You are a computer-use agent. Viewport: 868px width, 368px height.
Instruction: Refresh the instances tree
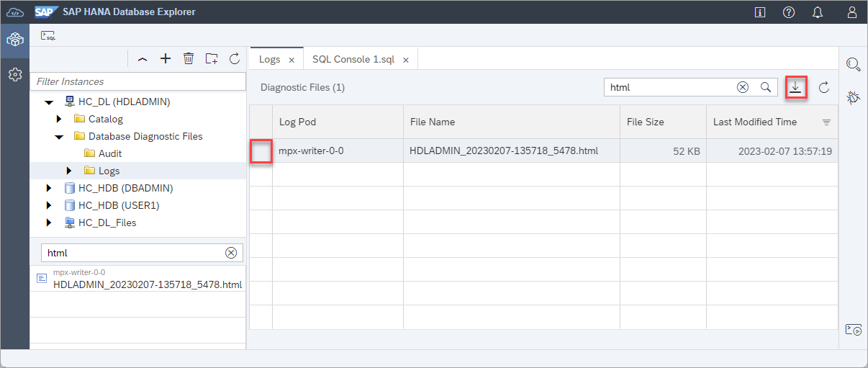pos(235,58)
